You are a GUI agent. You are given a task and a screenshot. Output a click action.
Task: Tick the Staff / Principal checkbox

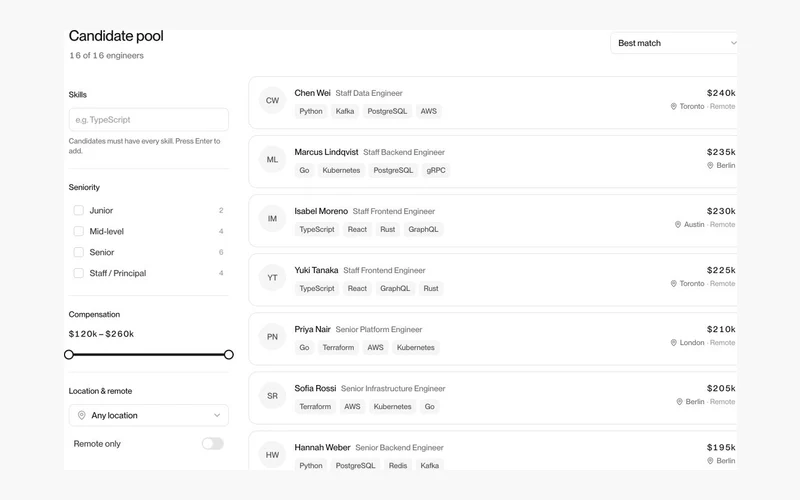[x=79, y=273]
